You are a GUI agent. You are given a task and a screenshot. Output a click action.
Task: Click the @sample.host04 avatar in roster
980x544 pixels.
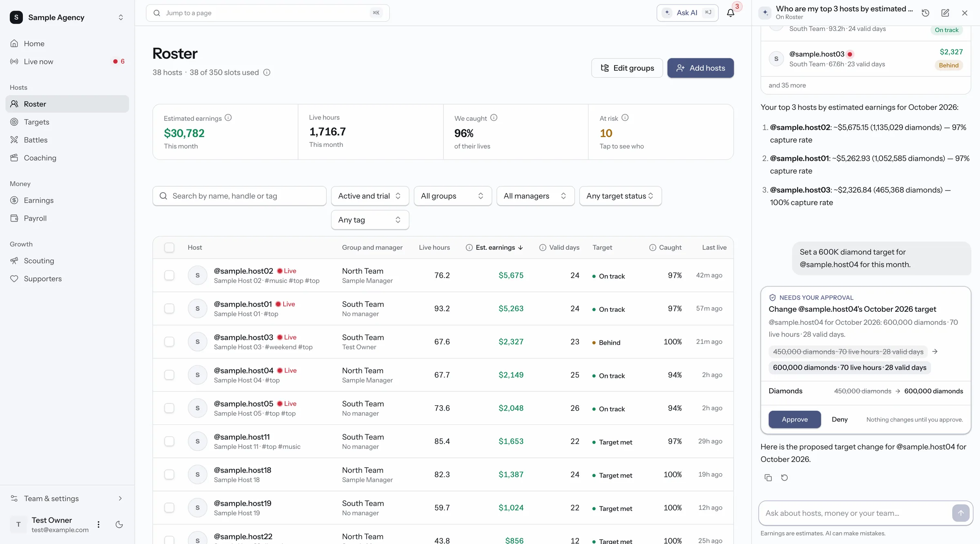pos(198,375)
